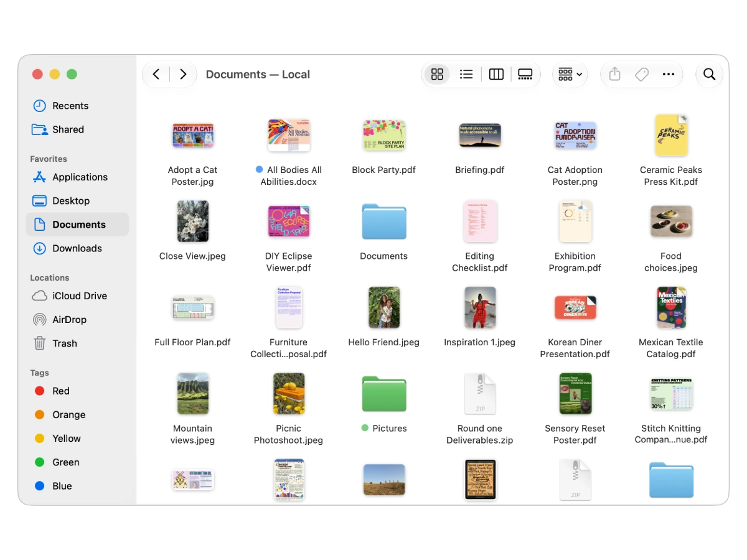Select the Exhibition Program.pdf file
The width and height of the screenshot is (747, 560).
point(575,221)
